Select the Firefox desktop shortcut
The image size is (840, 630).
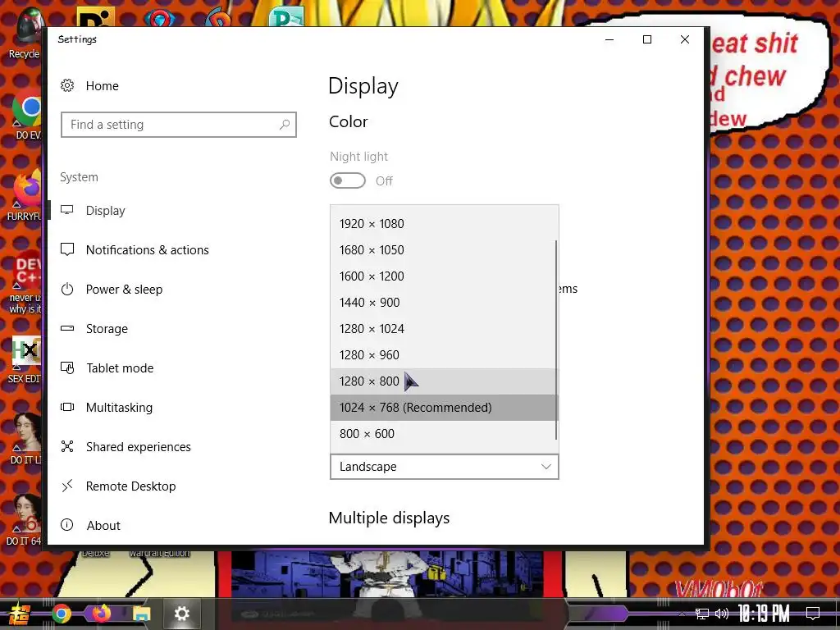click(x=25, y=195)
